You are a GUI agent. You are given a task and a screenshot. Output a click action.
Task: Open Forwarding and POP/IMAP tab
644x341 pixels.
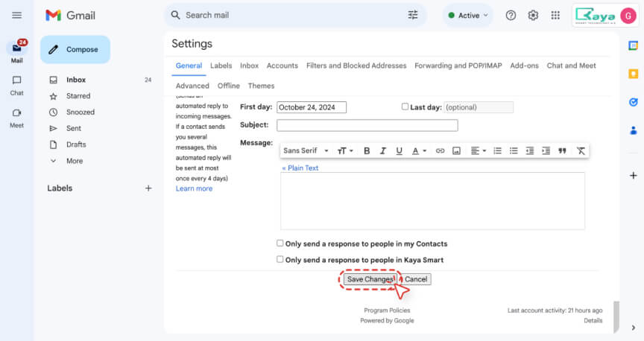coord(458,66)
